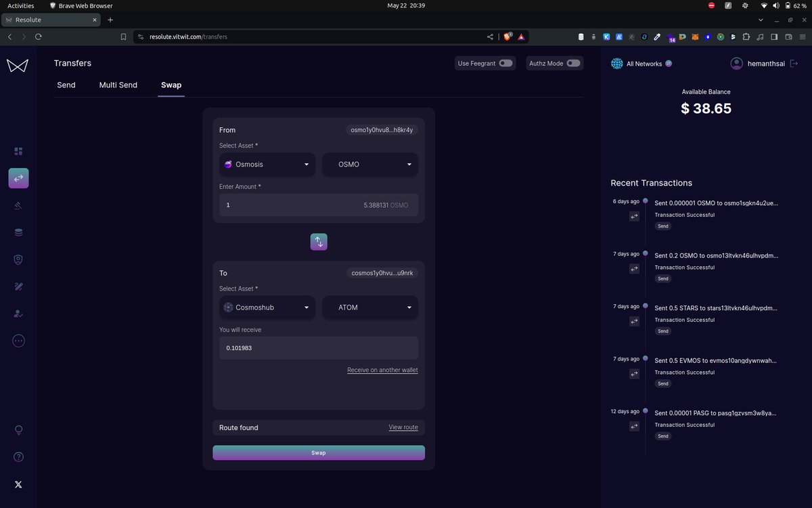This screenshot has width=812, height=508.
Task: Switch to the Send tab
Action: 66,85
